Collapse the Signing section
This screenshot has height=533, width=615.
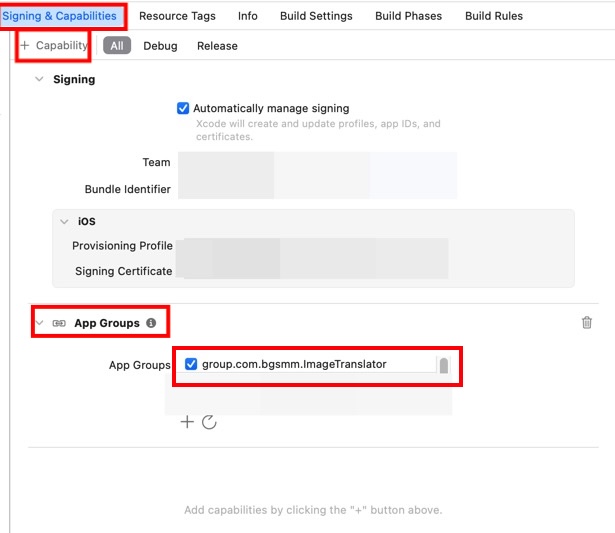(x=39, y=79)
